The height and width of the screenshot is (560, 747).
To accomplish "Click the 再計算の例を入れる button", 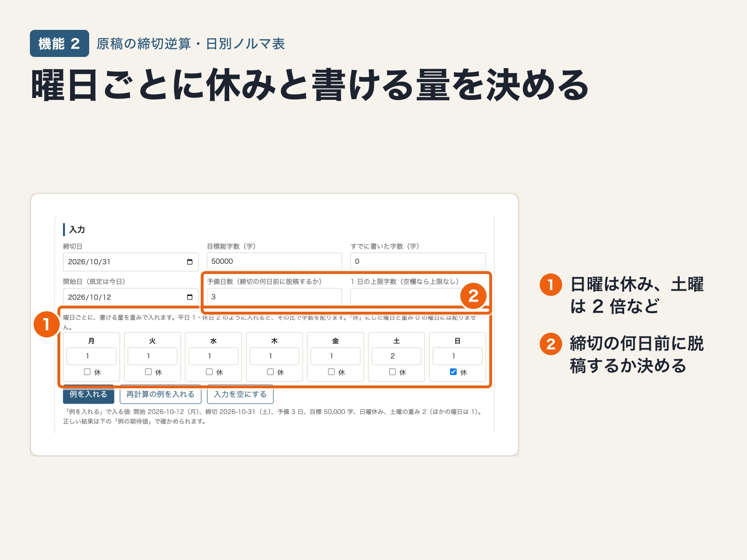I will (x=161, y=394).
